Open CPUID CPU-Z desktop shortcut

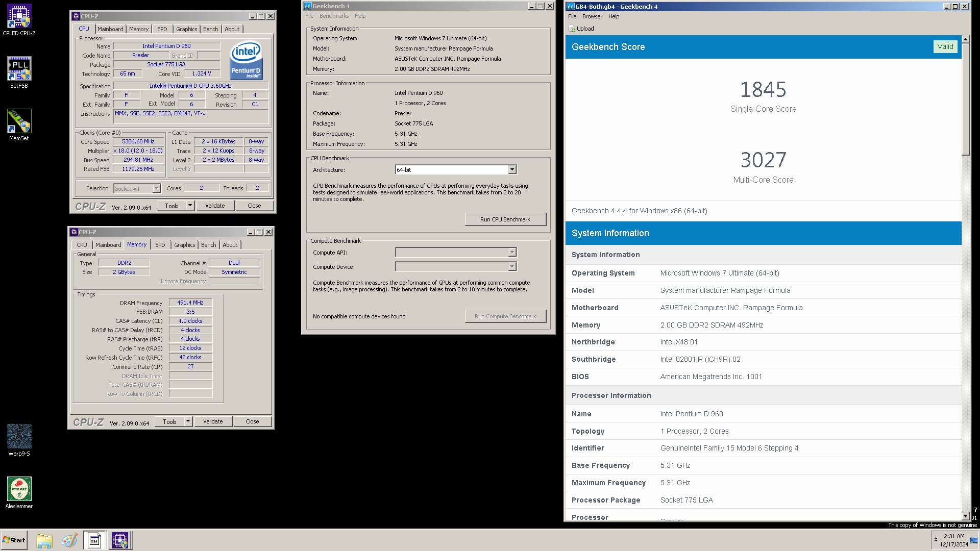(19, 20)
